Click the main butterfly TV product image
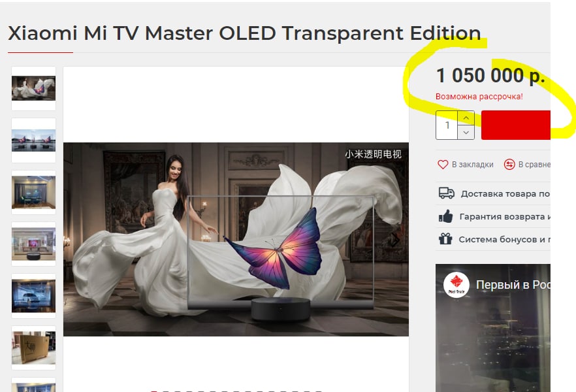 pos(236,239)
